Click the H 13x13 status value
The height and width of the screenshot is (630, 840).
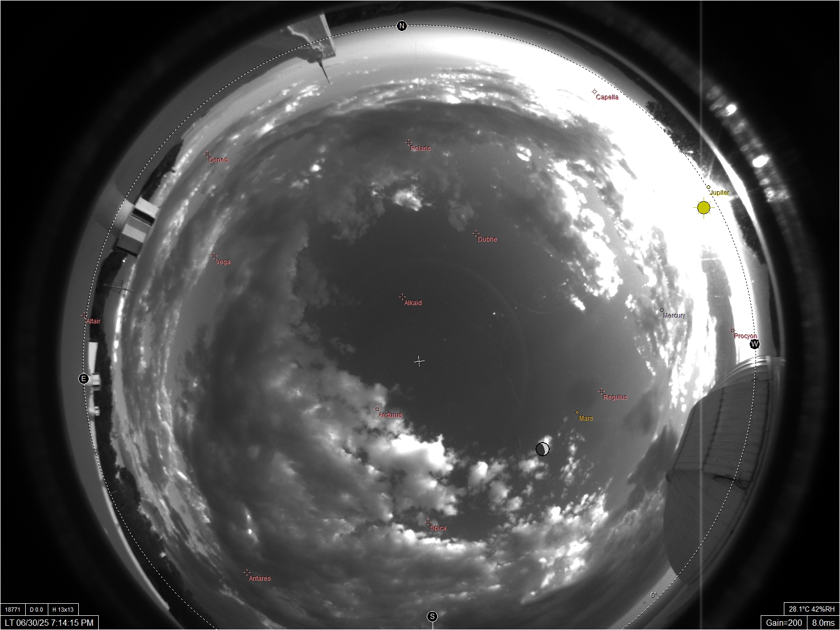pyautogui.click(x=63, y=610)
